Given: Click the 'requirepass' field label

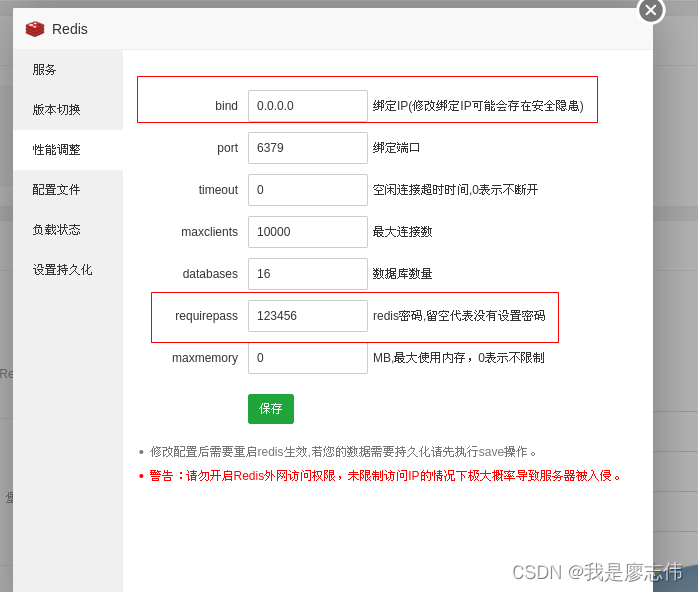Looking at the screenshot, I should click(x=206, y=316).
